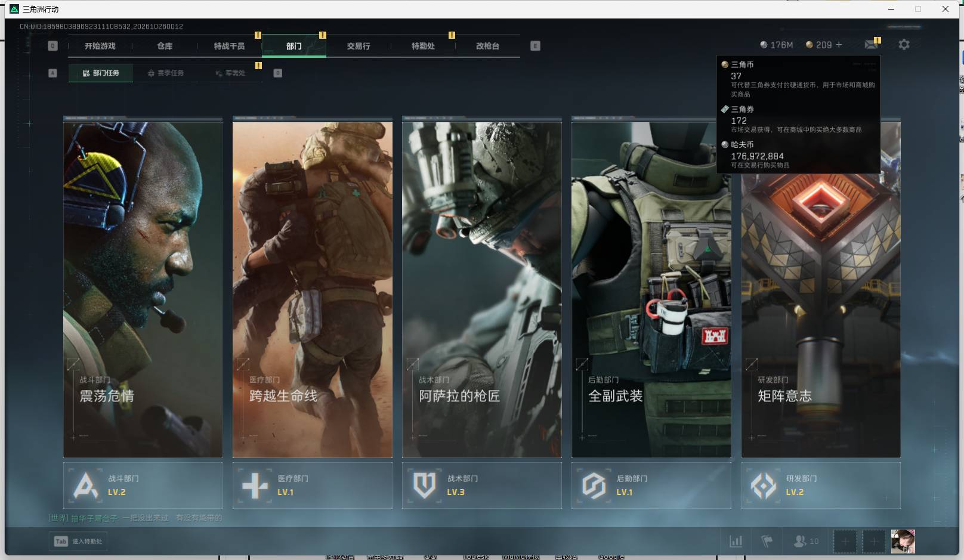Switch to the 仓库 tab
Screen dimensions: 964x560
(165, 46)
